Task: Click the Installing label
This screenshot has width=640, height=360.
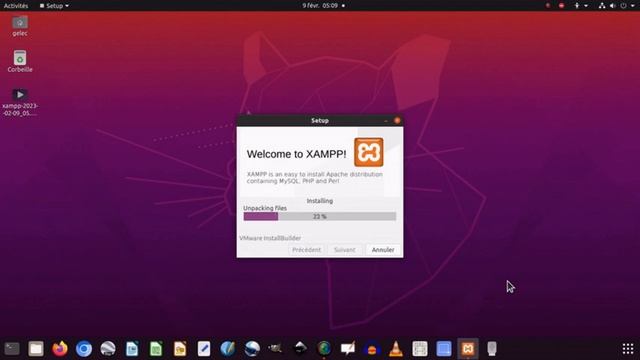Action: (320, 201)
